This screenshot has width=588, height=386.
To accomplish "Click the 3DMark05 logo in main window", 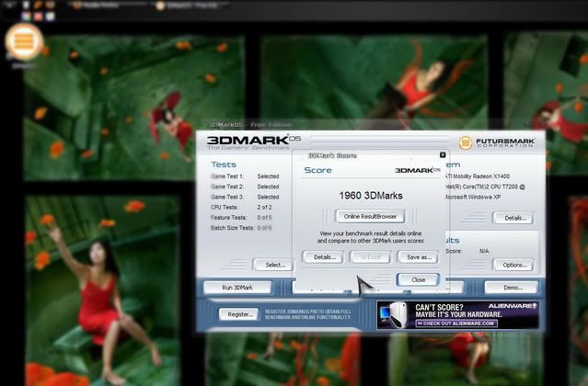I will pyautogui.click(x=253, y=141).
